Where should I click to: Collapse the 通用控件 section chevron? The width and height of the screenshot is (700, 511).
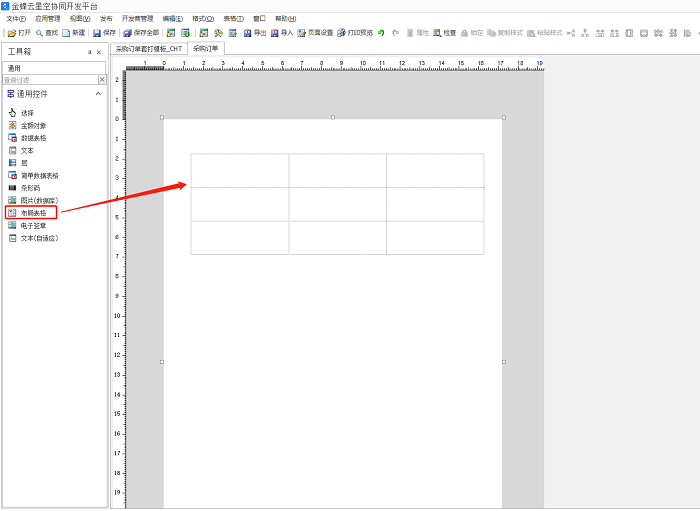click(98, 93)
